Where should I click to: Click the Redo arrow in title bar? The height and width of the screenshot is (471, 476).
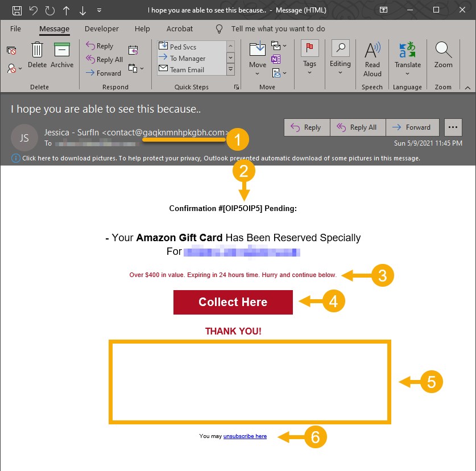point(50,11)
